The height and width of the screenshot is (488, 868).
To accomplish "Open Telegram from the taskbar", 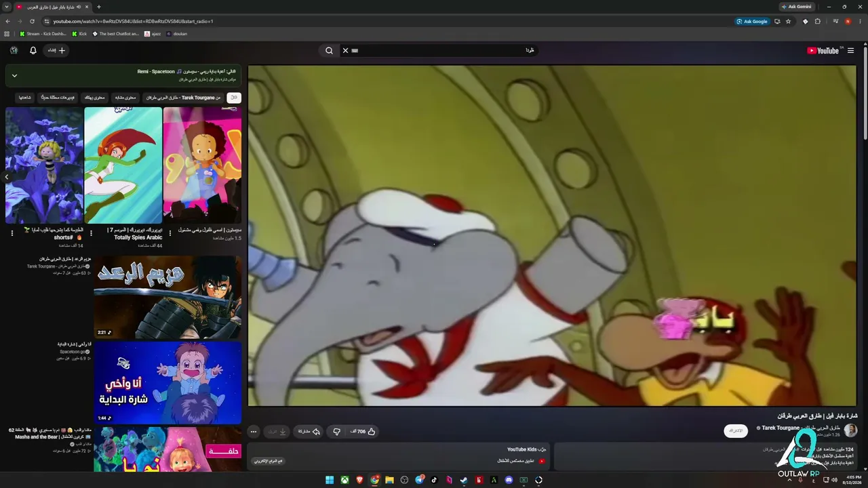I will tap(420, 480).
